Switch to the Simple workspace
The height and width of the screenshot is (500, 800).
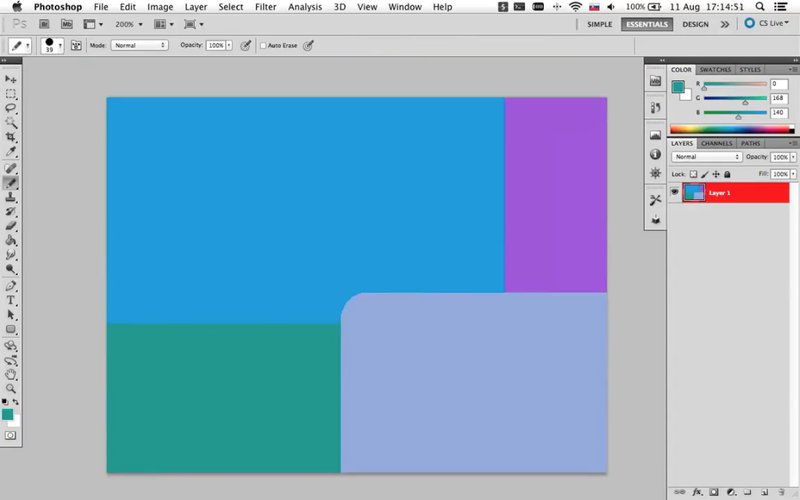[x=599, y=24]
